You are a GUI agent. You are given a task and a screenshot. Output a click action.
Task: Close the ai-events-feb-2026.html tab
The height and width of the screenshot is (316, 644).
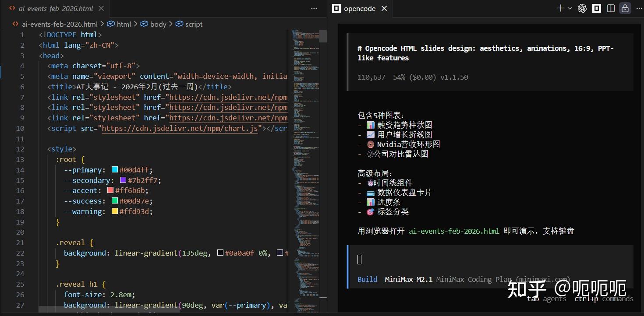(x=102, y=8)
